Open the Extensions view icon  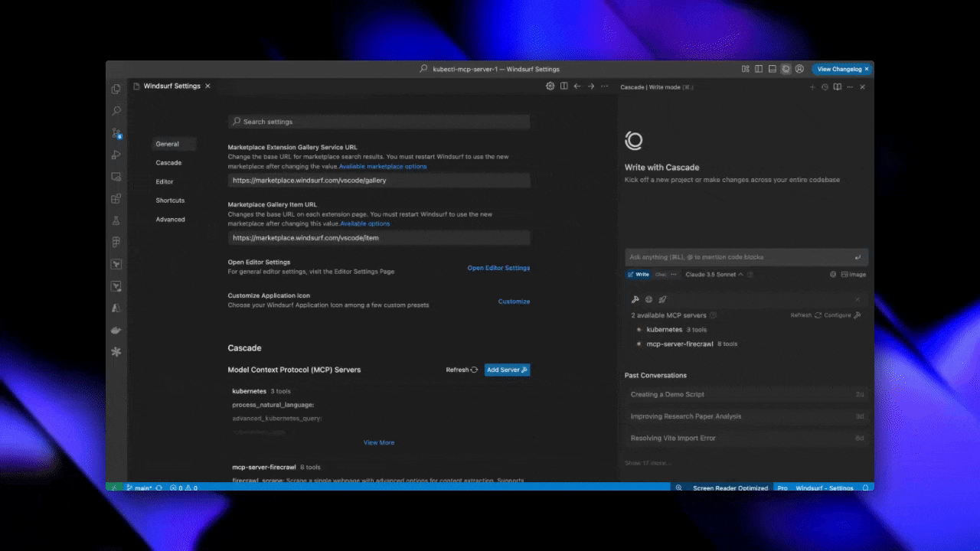116,198
